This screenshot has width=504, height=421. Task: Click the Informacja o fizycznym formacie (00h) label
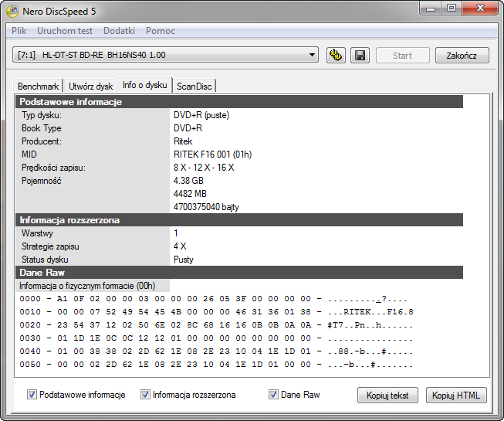click(x=87, y=286)
